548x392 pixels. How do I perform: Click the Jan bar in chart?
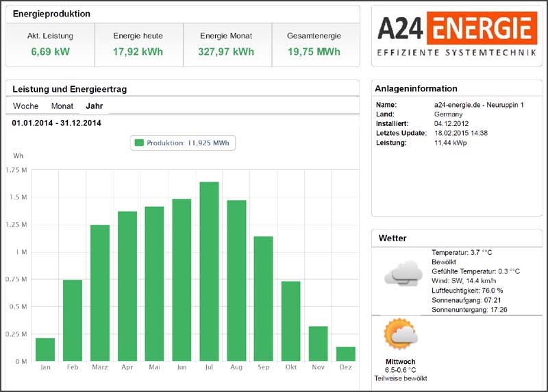(x=45, y=350)
